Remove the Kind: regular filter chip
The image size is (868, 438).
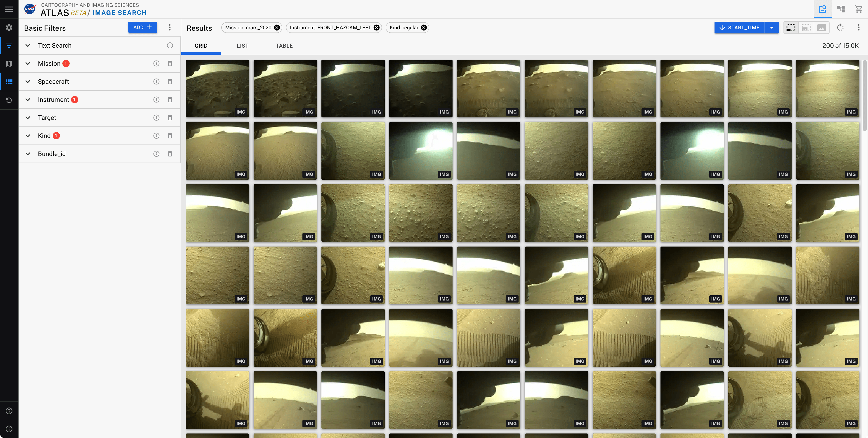[424, 28]
